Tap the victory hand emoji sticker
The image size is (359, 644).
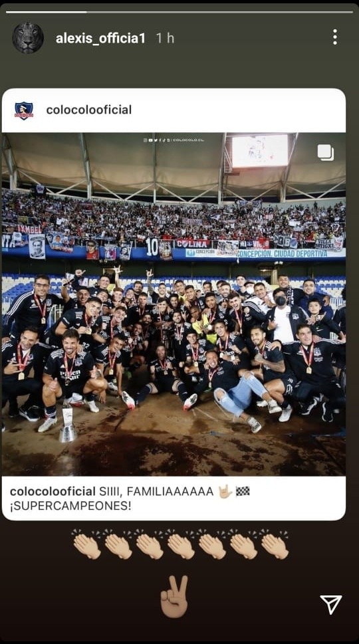(x=174, y=597)
